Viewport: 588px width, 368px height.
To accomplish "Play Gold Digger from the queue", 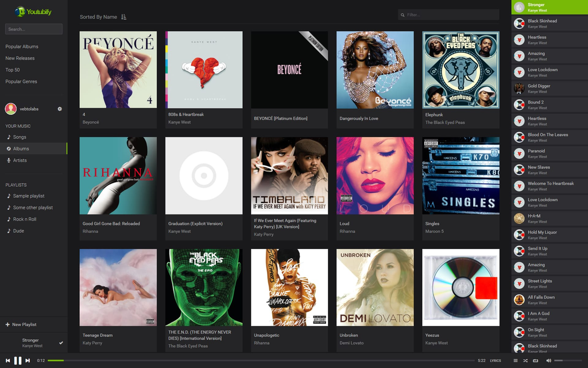I will 550,89.
